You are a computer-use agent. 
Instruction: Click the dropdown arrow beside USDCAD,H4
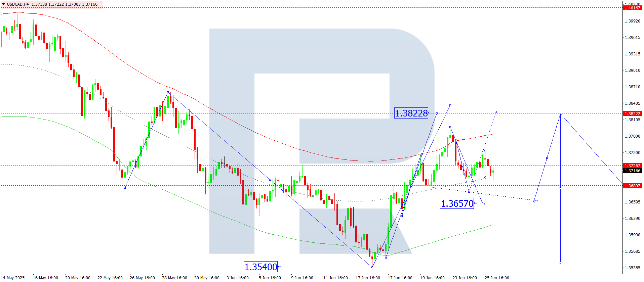point(3,4)
